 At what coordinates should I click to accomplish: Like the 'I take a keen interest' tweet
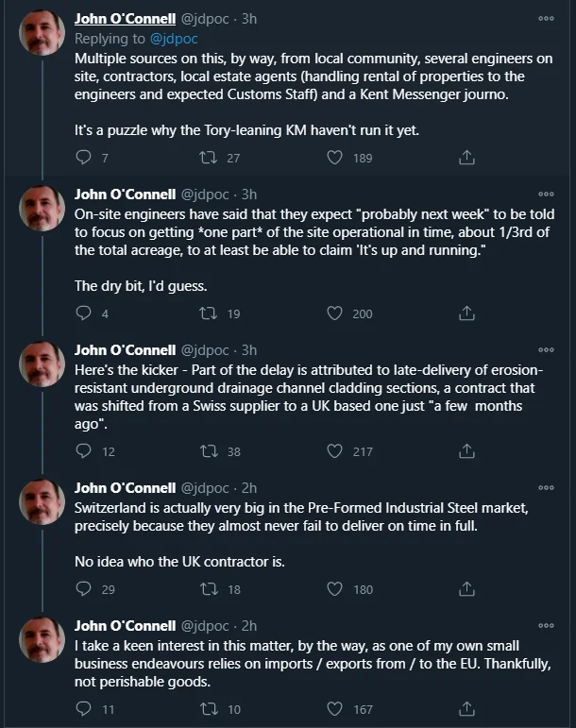[334, 709]
